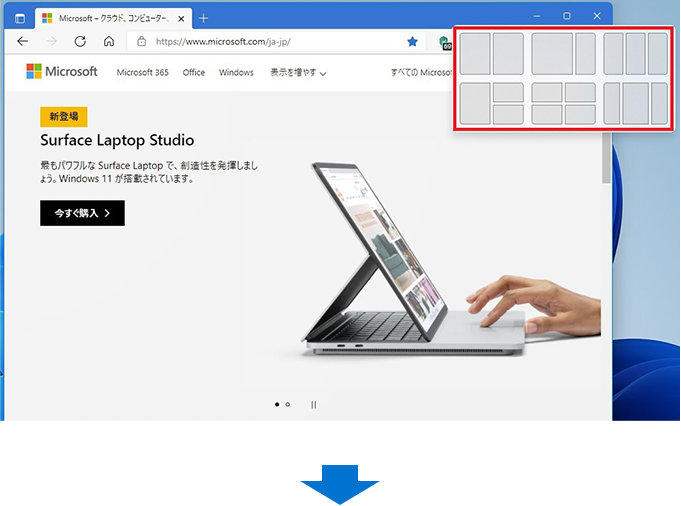
Task: Click the green extension icon in toolbar
Action: point(445,43)
